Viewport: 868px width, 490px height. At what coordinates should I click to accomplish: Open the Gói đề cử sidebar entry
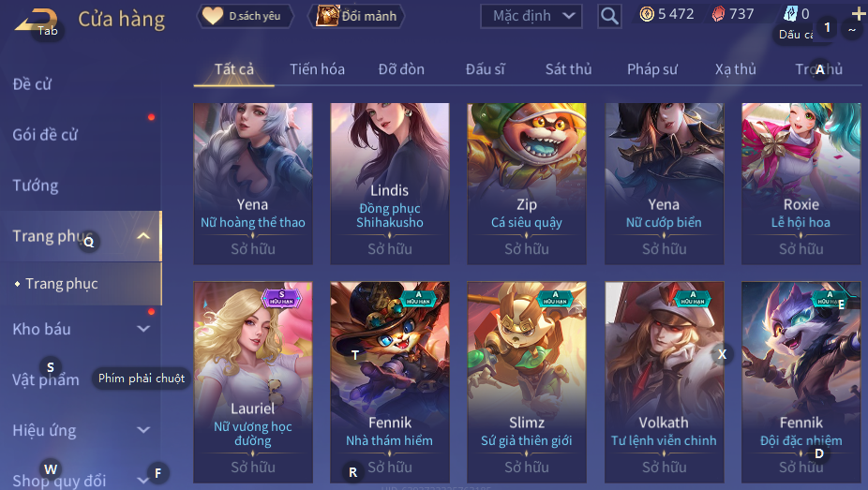tap(45, 134)
